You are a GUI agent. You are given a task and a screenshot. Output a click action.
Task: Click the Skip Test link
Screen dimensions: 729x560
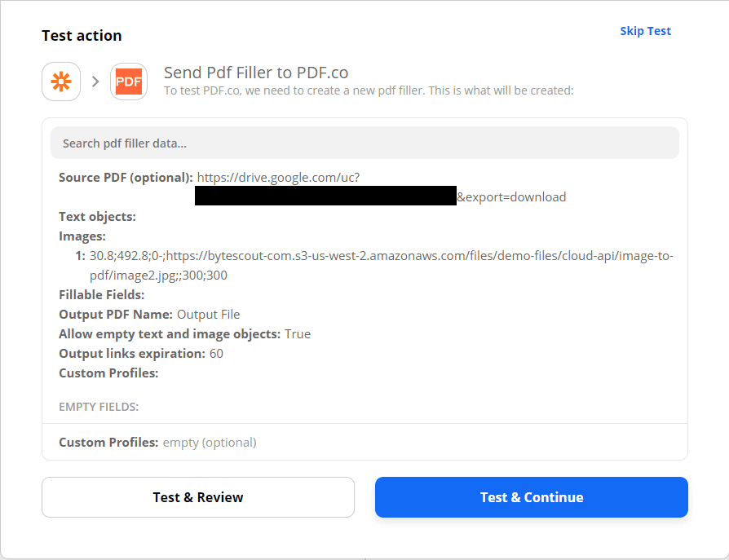pyautogui.click(x=645, y=31)
